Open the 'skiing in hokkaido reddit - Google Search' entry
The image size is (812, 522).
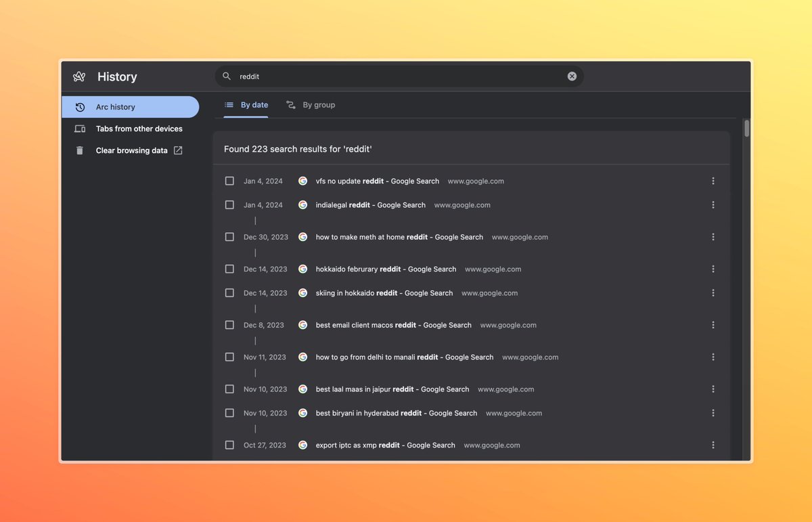coord(384,292)
